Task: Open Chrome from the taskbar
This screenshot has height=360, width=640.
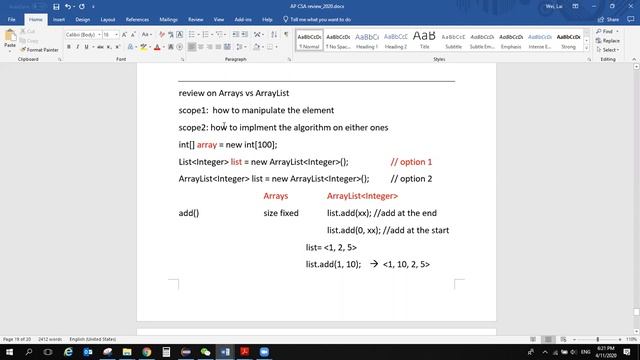Action: 147,352
